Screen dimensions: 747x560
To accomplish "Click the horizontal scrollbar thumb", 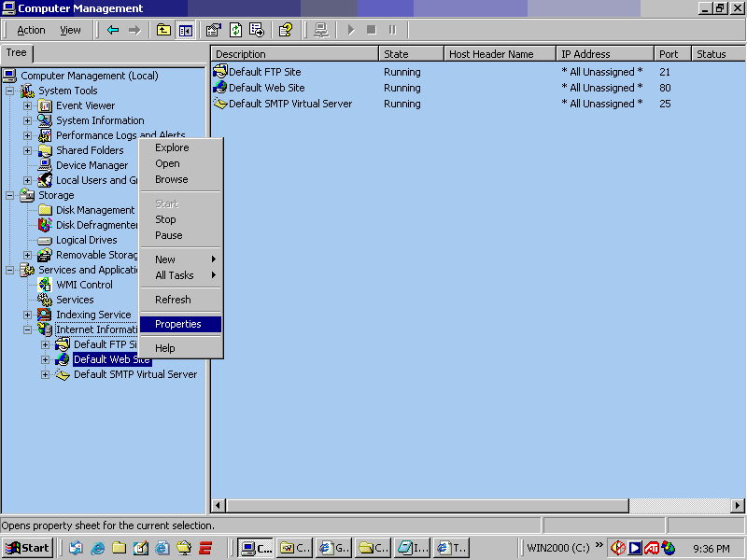I will [428, 505].
